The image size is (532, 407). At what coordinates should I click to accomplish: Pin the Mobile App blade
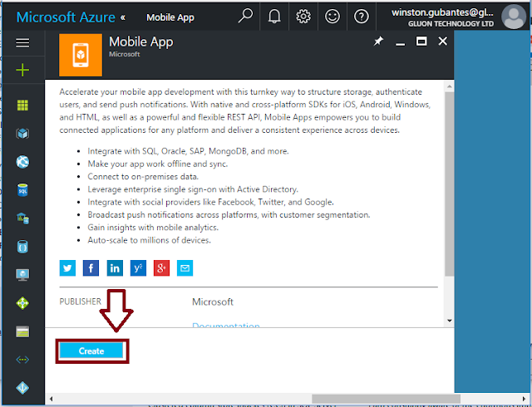(x=378, y=42)
